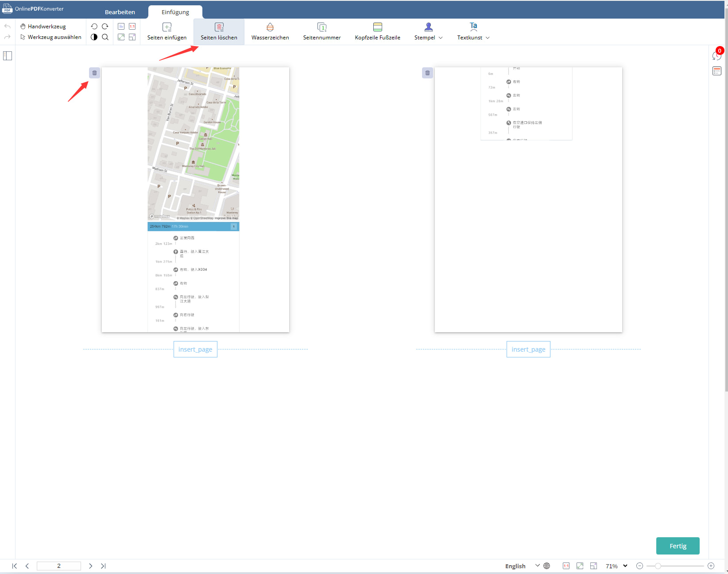Click the page number input field
This screenshot has width=728, height=574.
[x=59, y=566]
